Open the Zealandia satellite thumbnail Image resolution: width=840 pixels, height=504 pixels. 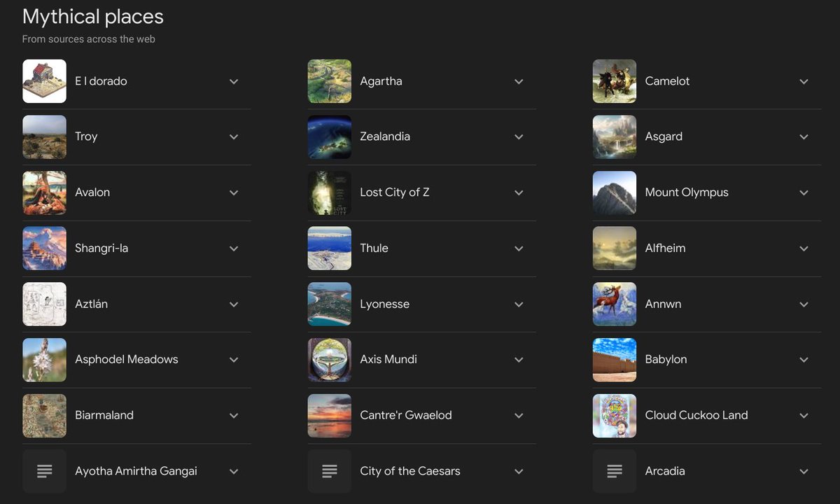pos(329,136)
